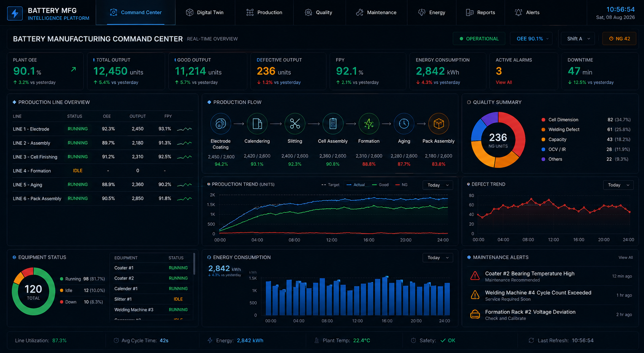Screen dimensions: 644x353
Task: Select the Electrode Coating stage icon
Action: (221, 123)
